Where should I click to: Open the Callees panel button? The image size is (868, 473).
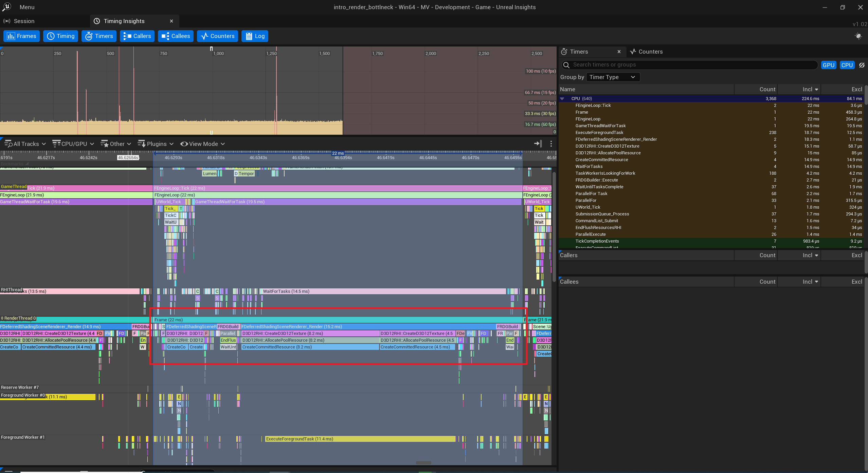point(176,36)
